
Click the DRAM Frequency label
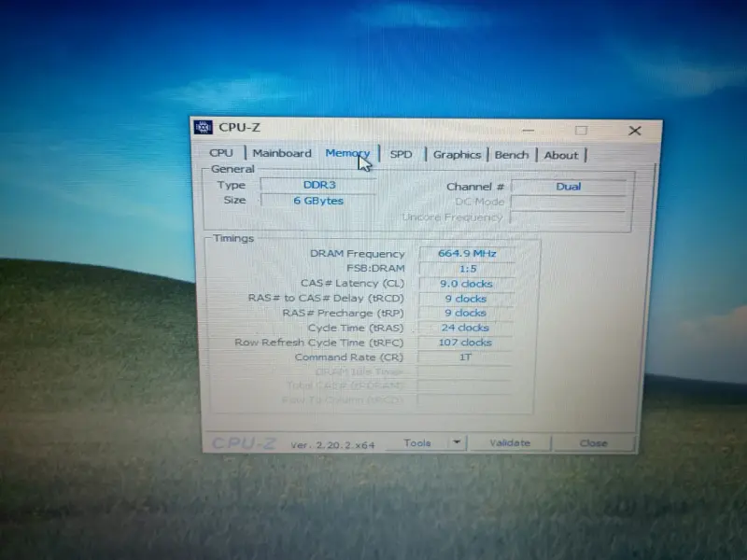point(358,254)
